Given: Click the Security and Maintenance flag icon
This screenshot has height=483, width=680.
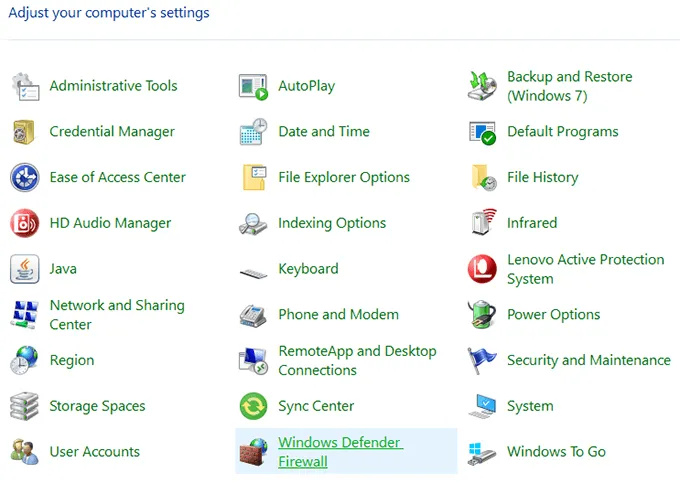Looking at the screenshot, I should [x=483, y=360].
